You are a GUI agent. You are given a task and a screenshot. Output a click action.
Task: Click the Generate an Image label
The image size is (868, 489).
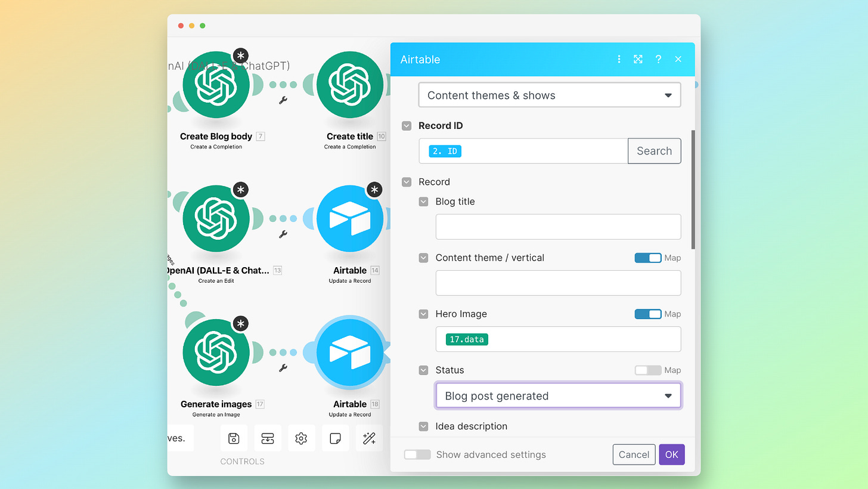[216, 414]
